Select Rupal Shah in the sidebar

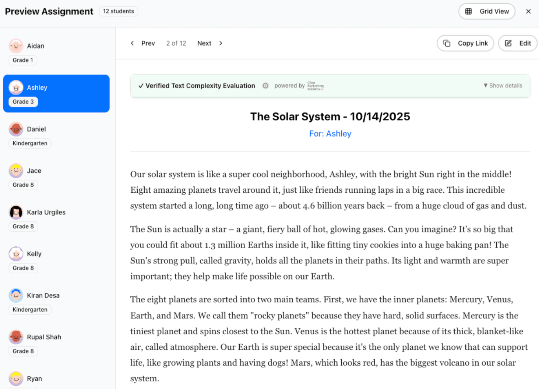point(44,337)
